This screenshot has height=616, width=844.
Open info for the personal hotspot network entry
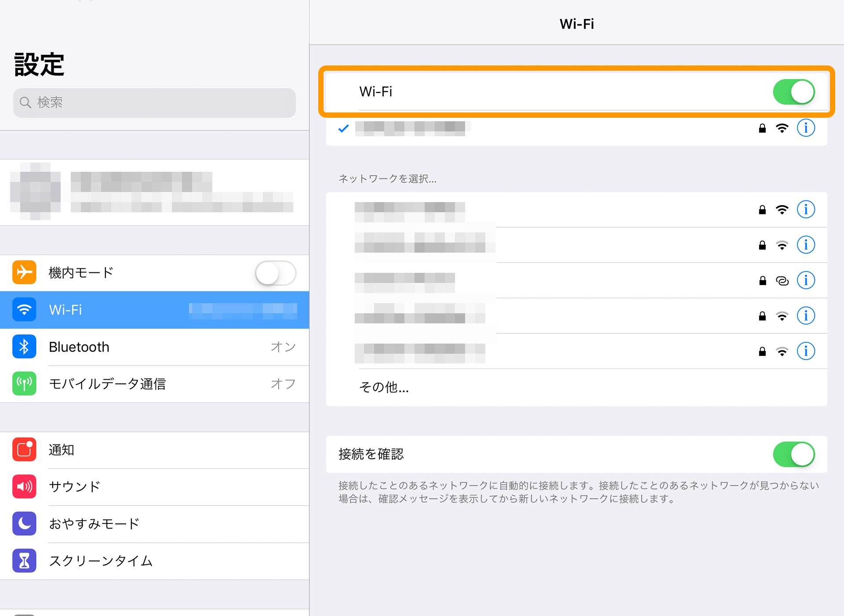[806, 280]
